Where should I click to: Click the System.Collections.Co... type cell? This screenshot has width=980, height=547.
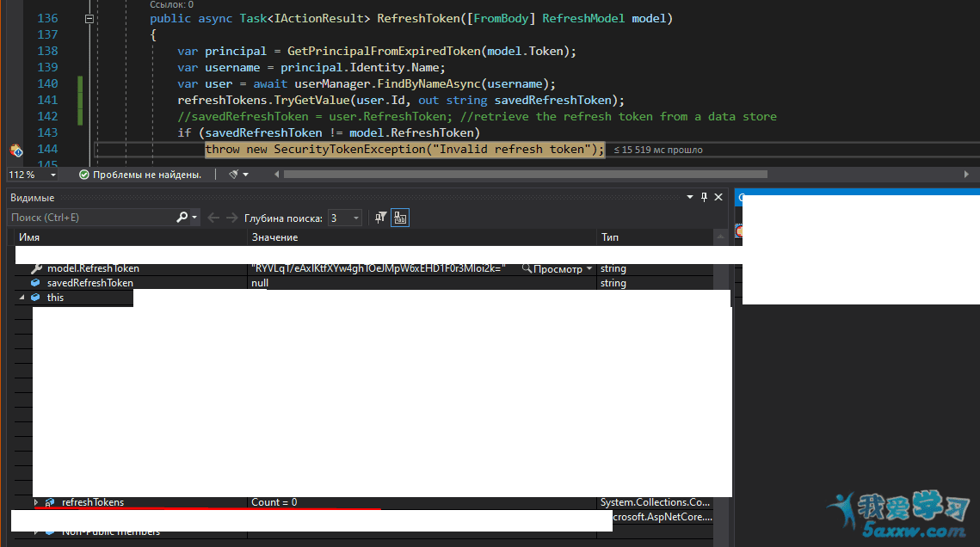click(655, 502)
